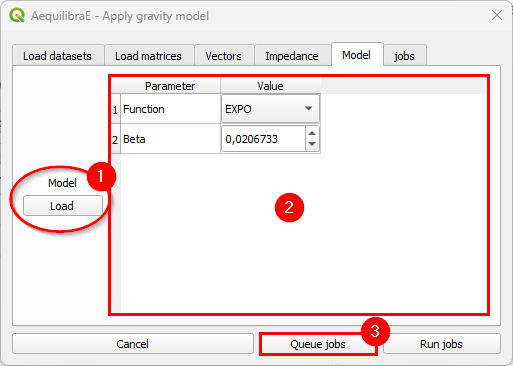Go to the Vectors tab

(224, 55)
